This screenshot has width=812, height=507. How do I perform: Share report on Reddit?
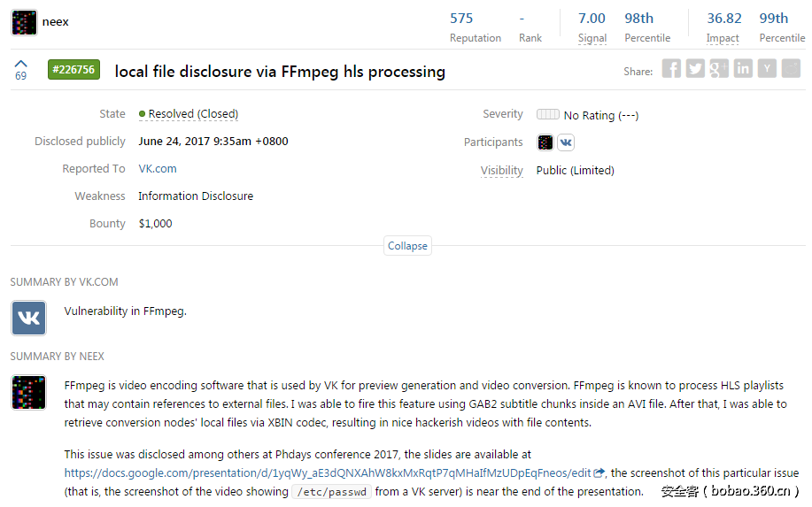tap(791, 69)
